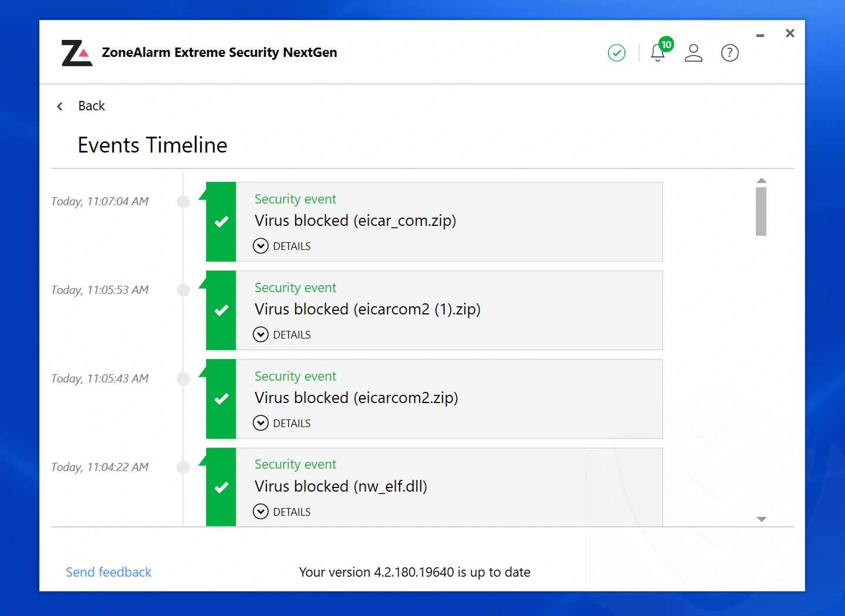Image resolution: width=845 pixels, height=616 pixels.
Task: Select timeline marker at 11:07:04 AM
Action: point(184,202)
